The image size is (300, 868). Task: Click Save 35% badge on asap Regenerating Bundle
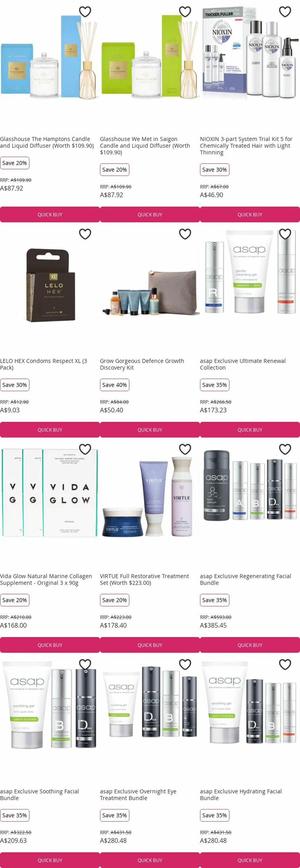tap(214, 600)
